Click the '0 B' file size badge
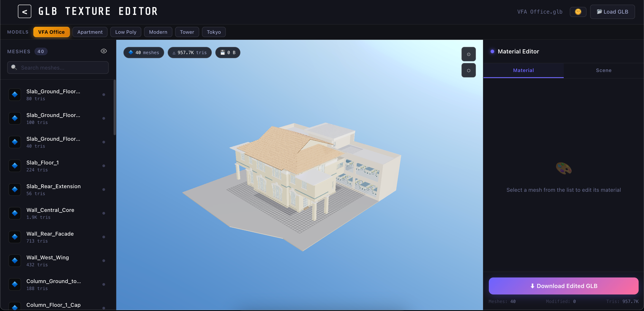The image size is (644, 311). pos(228,53)
